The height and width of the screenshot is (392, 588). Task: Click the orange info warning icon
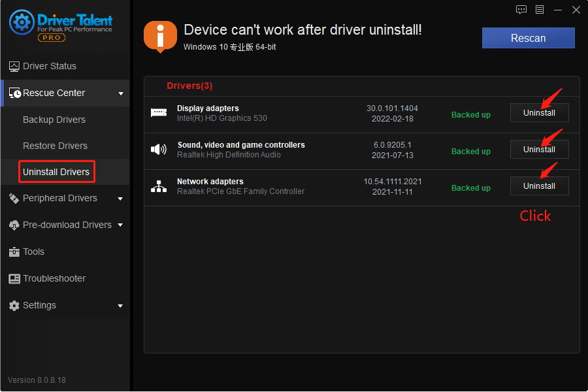160,37
